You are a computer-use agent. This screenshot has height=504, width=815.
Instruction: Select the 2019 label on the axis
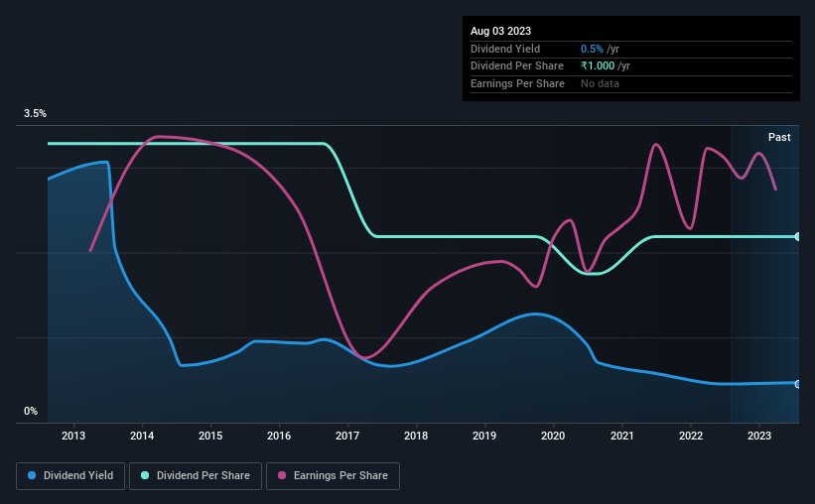484,436
